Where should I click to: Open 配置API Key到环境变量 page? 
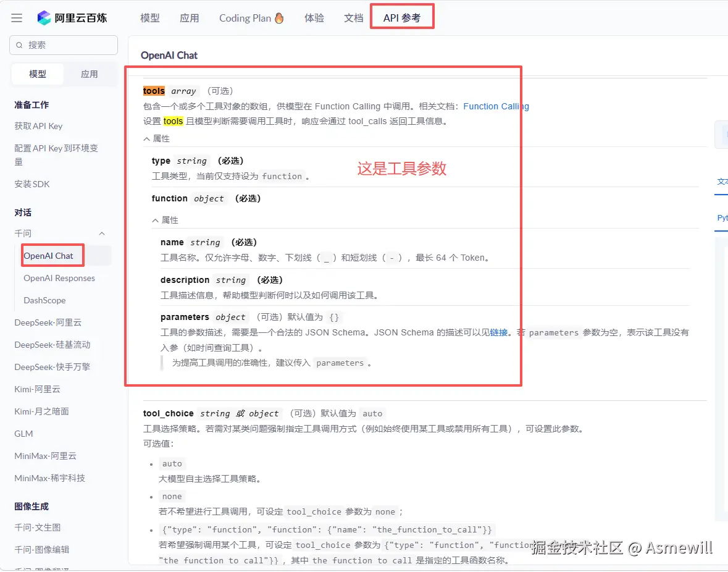tap(56, 154)
